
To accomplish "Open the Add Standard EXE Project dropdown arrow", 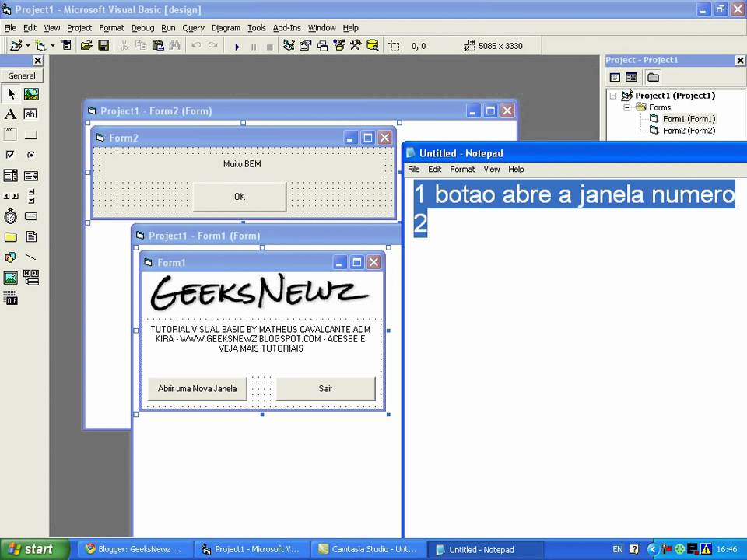I will [x=28, y=46].
